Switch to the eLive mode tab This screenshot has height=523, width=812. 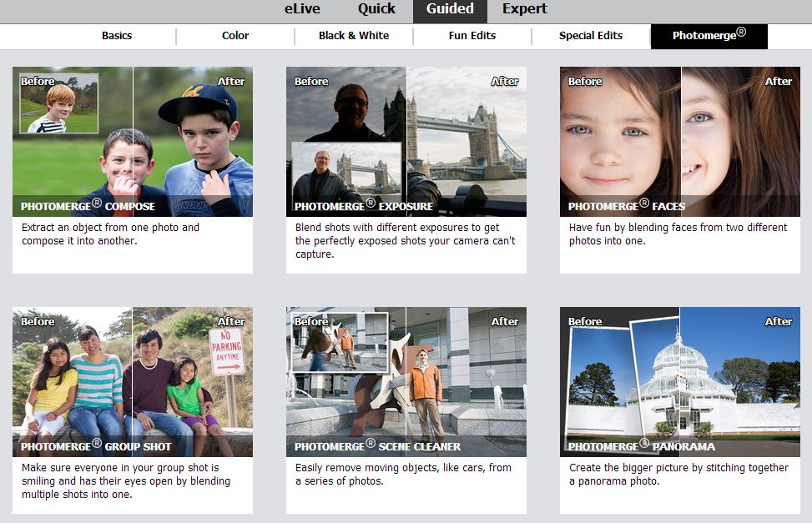click(x=302, y=9)
